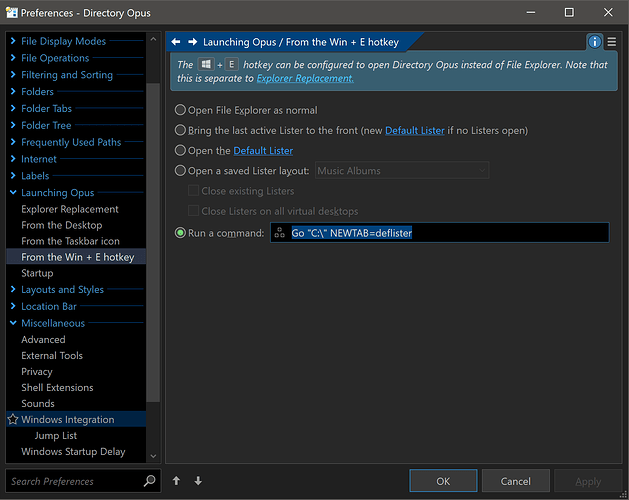The width and height of the screenshot is (629, 500).
Task: Expand the Folder Tree category
Action: pos(13,125)
